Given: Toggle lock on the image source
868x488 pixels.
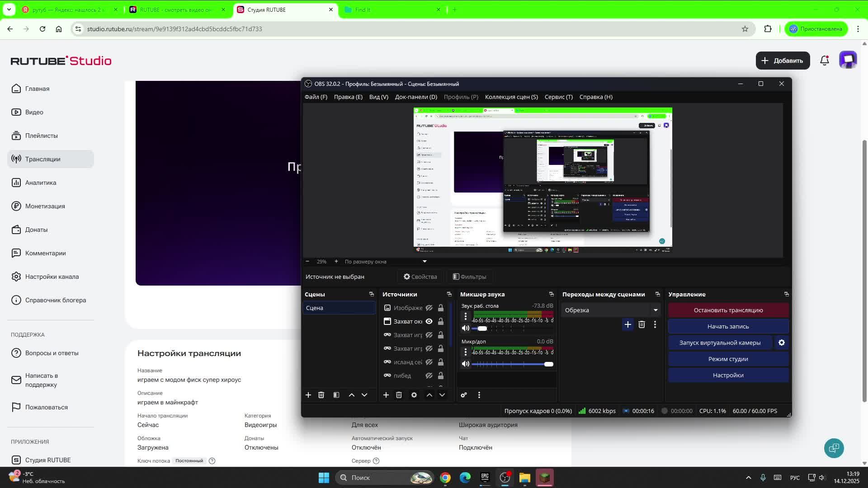Looking at the screenshot, I should point(440,308).
